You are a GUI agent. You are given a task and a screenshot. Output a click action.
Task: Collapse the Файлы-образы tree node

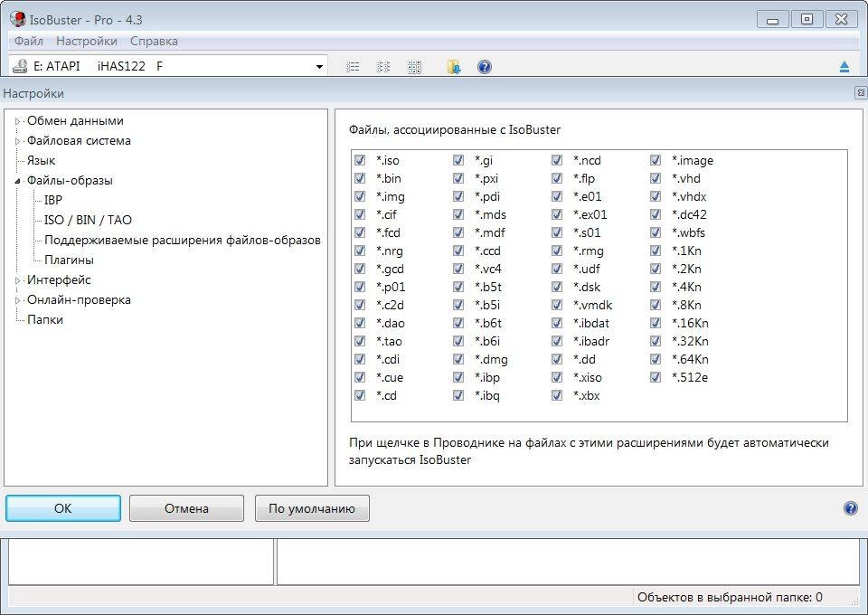(18, 181)
